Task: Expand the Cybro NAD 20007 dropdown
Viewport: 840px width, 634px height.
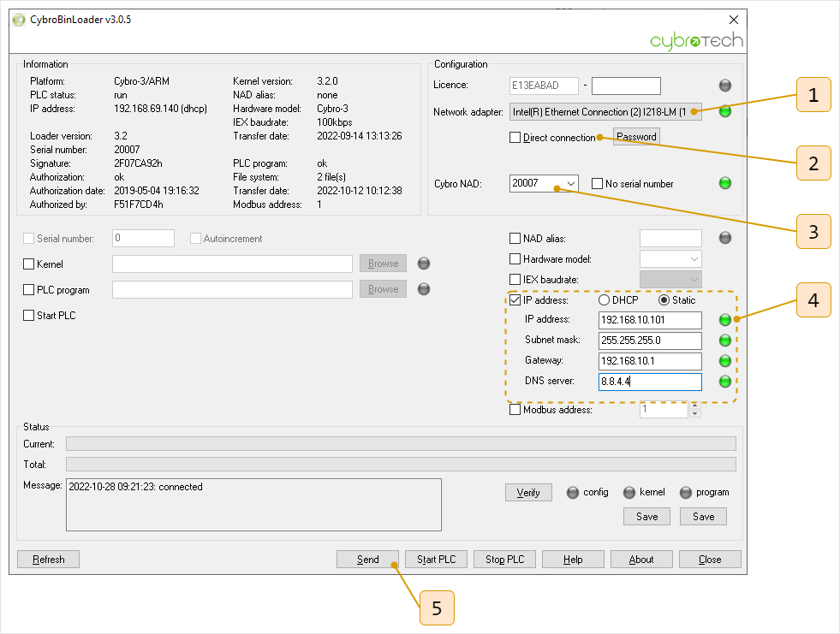Action: 571,184
